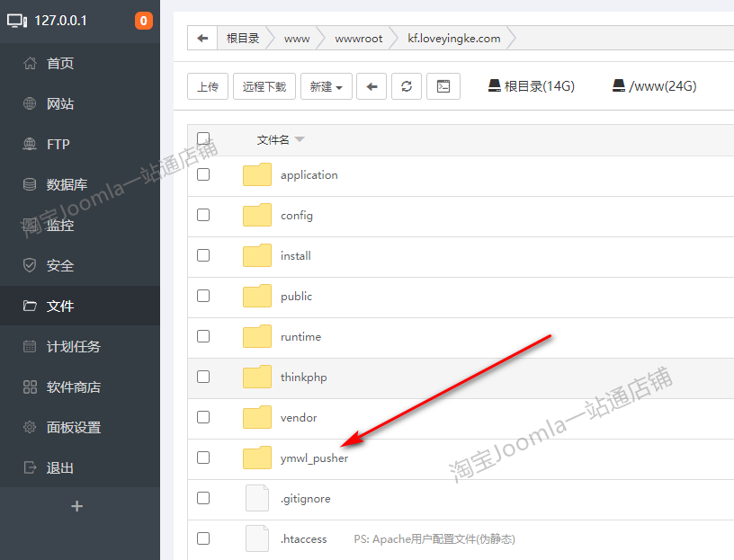Toggle the select-all checkbox in header

pyautogui.click(x=203, y=138)
